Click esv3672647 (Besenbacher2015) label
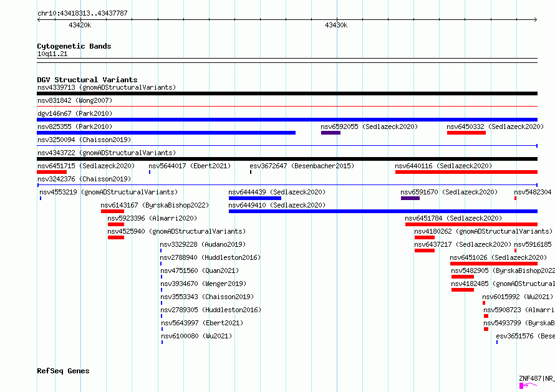 pyautogui.click(x=302, y=166)
